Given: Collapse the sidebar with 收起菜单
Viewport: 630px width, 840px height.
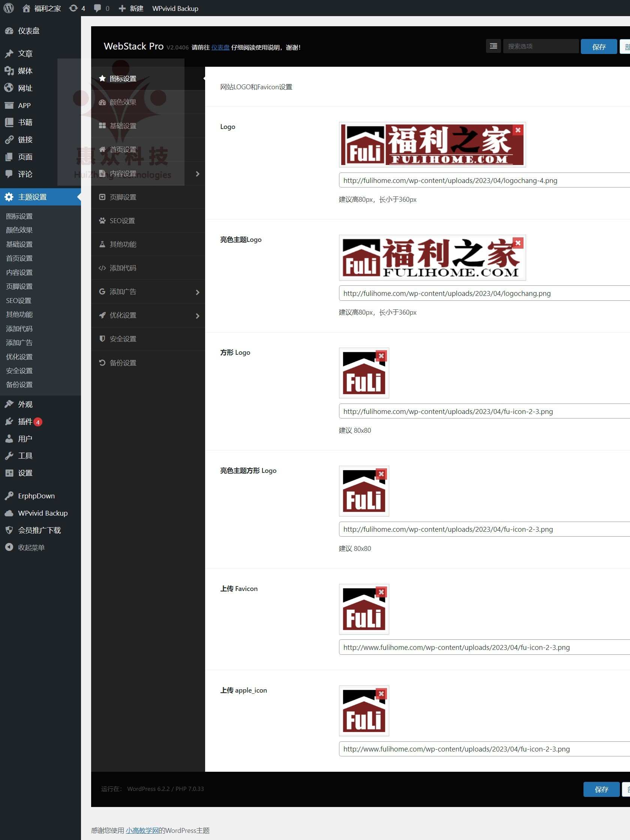Looking at the screenshot, I should click(40, 547).
